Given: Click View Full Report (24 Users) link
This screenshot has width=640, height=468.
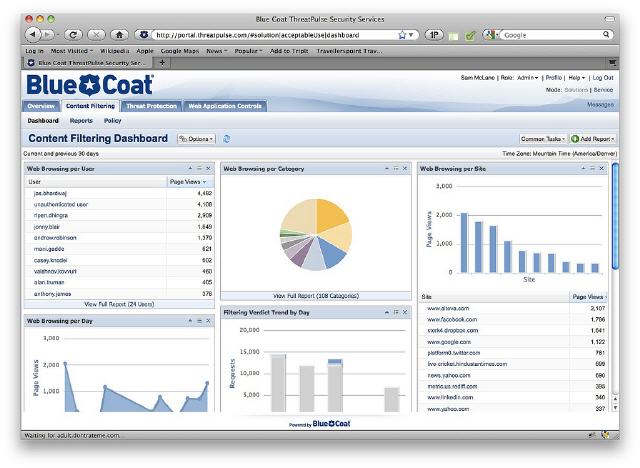Looking at the screenshot, I should (x=118, y=302).
